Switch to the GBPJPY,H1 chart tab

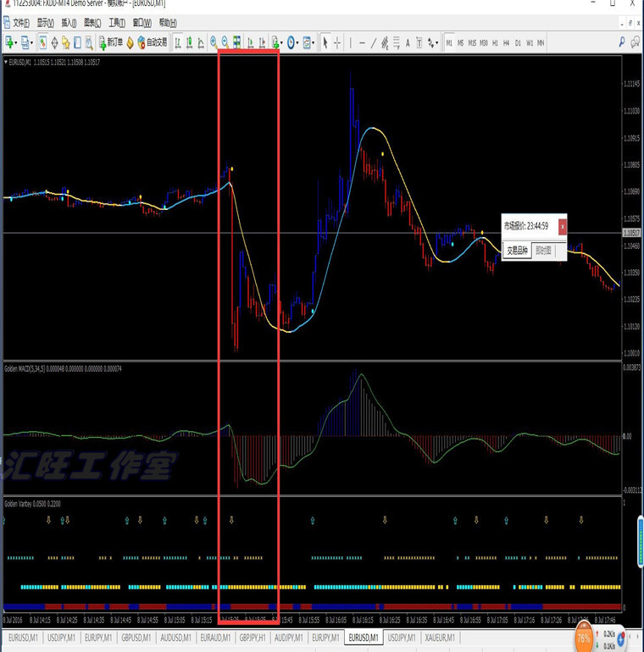pyautogui.click(x=253, y=638)
